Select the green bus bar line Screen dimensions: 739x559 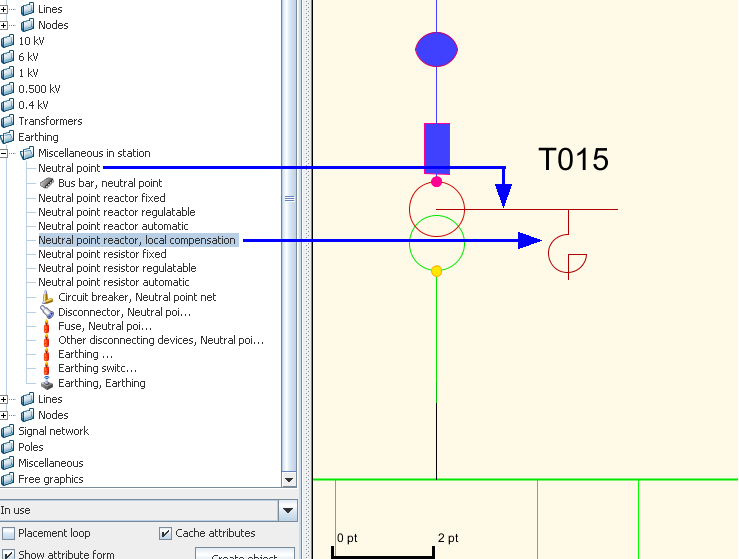pos(526,480)
